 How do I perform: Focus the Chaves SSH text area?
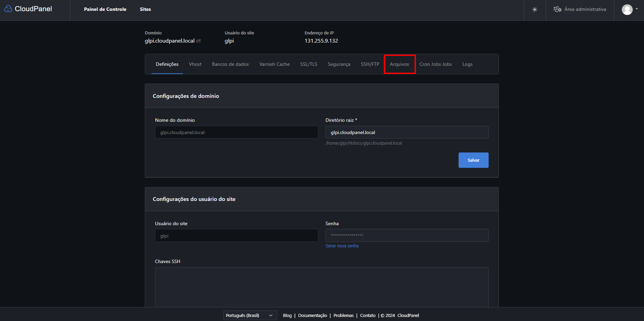[322, 286]
